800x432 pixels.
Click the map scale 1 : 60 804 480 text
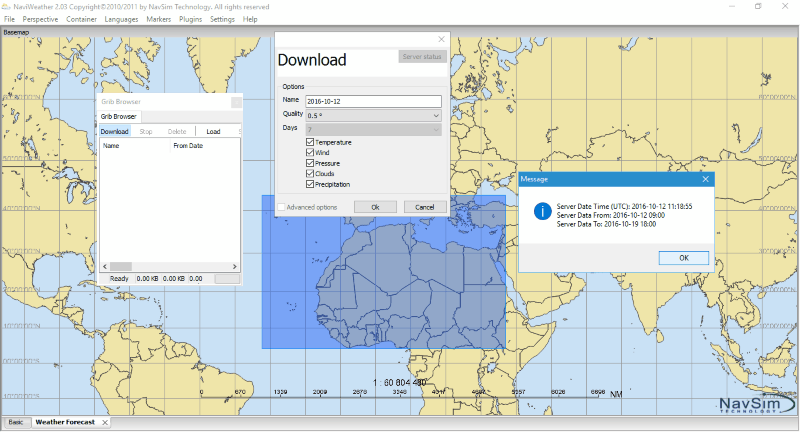[x=399, y=383]
